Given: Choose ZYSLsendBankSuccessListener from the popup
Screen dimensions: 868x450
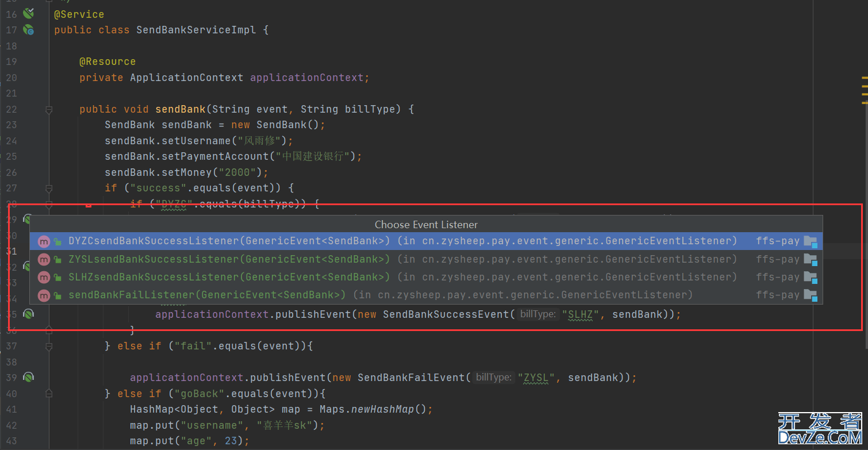Looking at the screenshot, I should (x=426, y=259).
